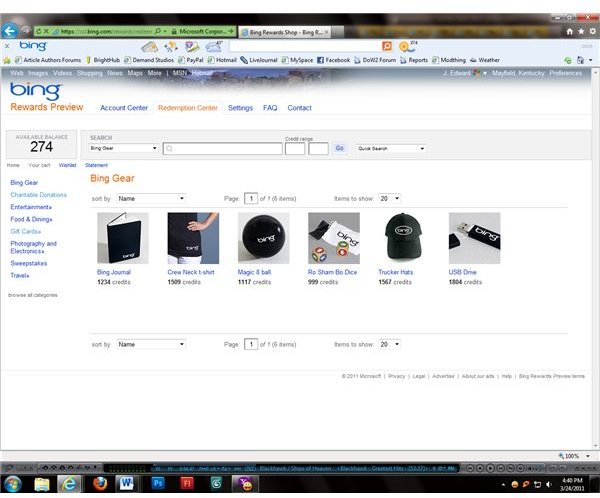This screenshot has height=498, width=600.
Task: Click the Bing toolbar mail envelope icon
Action: click(x=149, y=47)
